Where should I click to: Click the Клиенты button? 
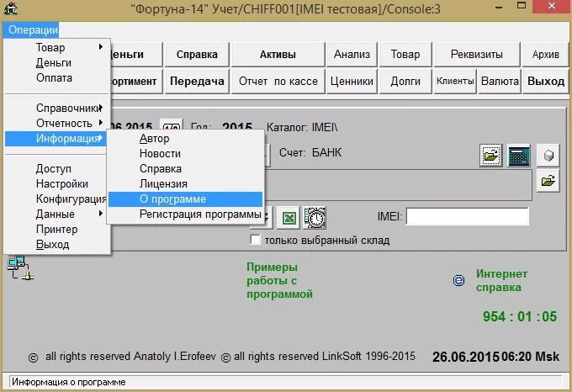(455, 81)
